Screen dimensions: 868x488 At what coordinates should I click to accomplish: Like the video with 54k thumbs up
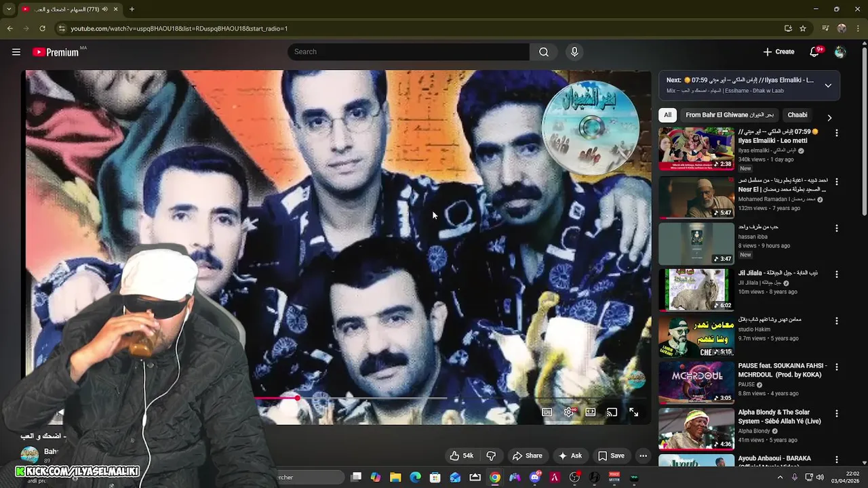[x=461, y=455]
